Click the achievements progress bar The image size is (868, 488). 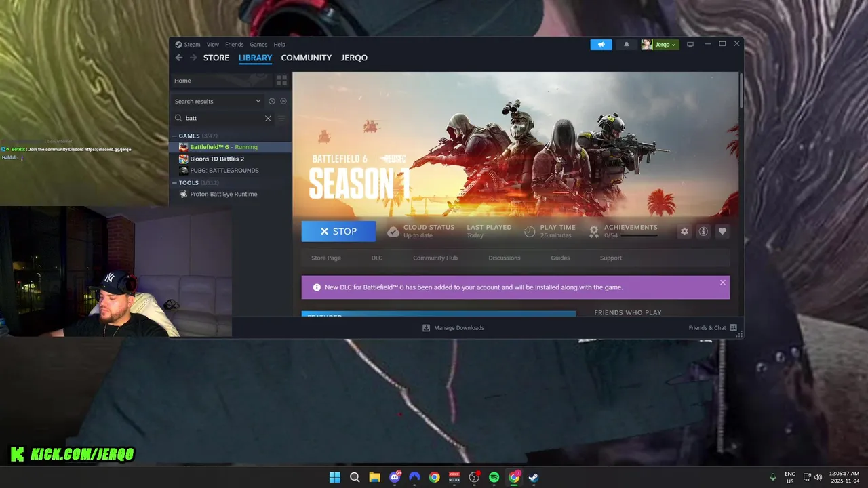639,235
